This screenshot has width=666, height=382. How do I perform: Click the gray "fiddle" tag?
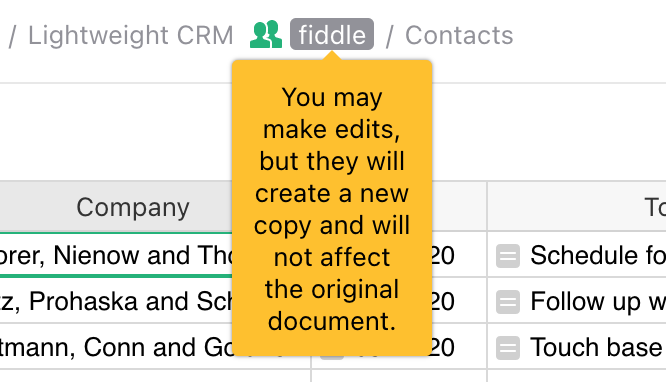332,34
